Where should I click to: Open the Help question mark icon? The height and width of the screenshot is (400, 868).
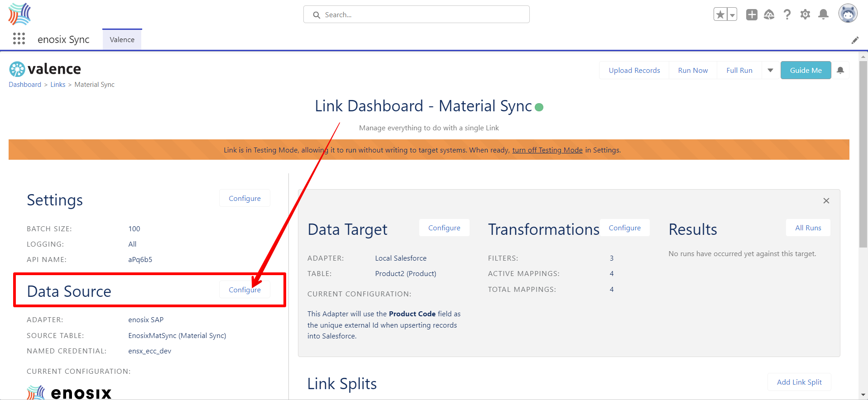coord(787,14)
